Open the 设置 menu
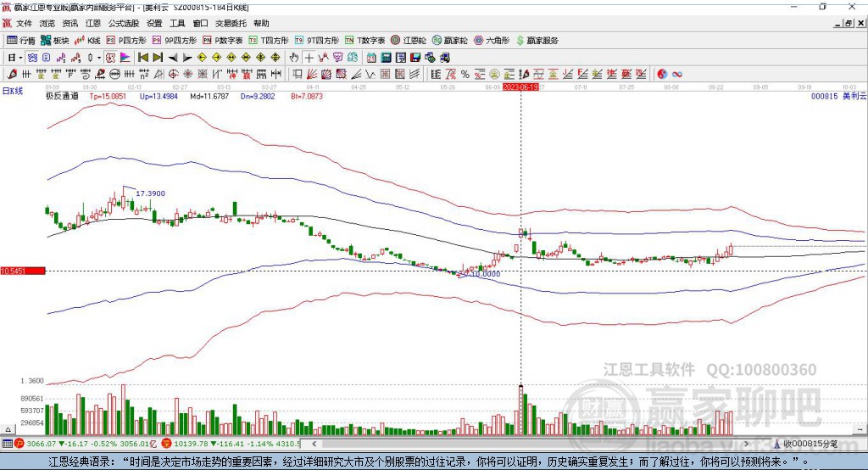The height and width of the screenshot is (470, 868). [x=154, y=23]
